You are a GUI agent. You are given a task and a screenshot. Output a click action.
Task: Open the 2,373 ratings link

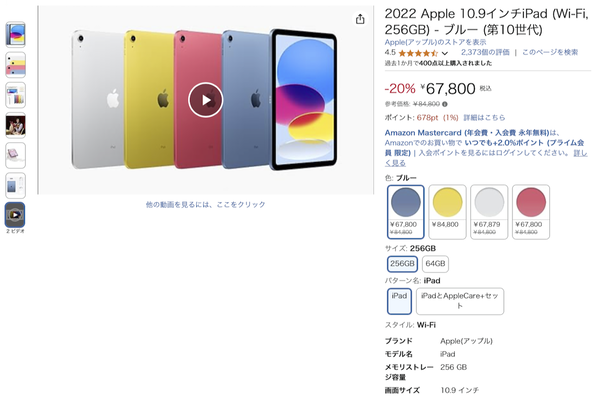pyautogui.click(x=485, y=52)
